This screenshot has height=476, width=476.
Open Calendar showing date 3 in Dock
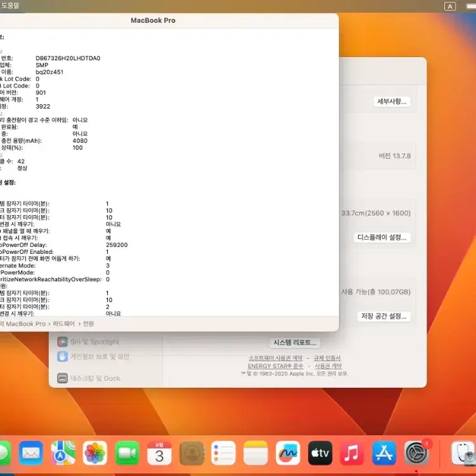[x=159, y=453]
